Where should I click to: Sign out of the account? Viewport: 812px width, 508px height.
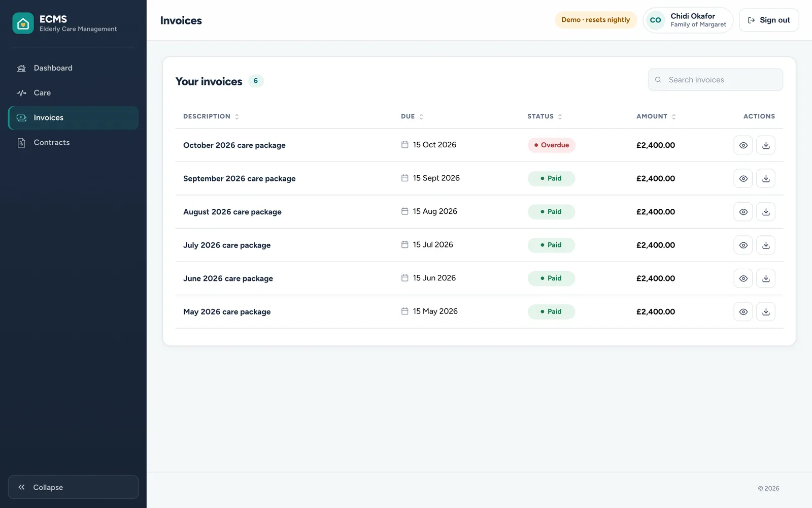(768, 20)
